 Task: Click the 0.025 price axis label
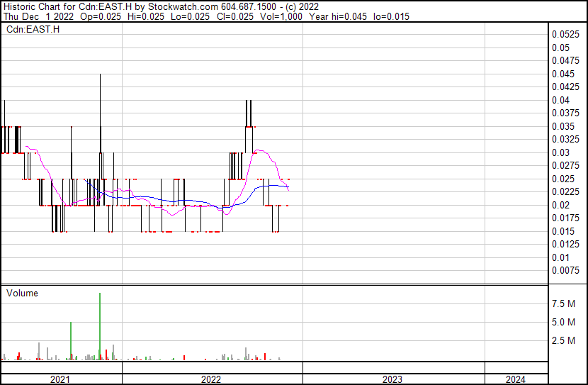pos(563,179)
